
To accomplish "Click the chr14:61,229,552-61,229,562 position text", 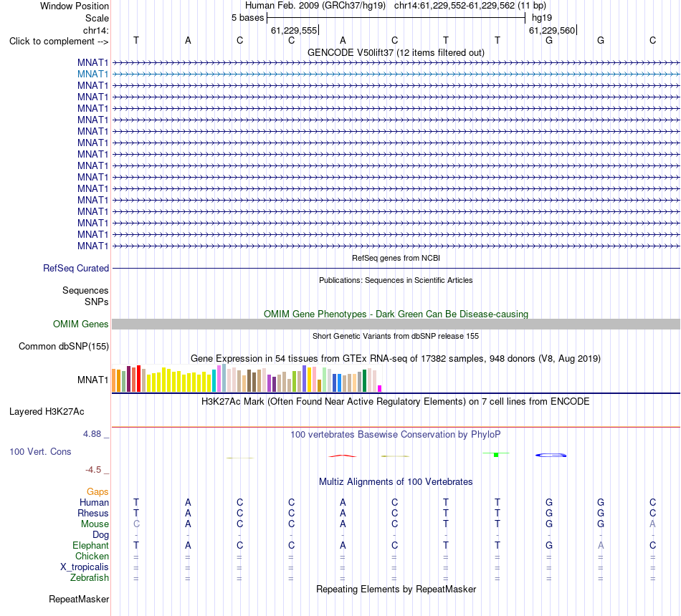I will 454,6.
